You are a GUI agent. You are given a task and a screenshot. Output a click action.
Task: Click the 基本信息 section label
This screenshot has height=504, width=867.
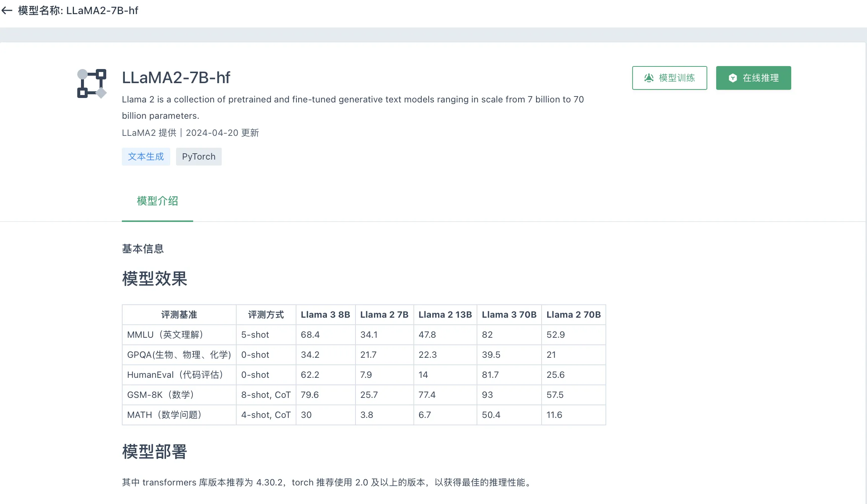pos(143,249)
